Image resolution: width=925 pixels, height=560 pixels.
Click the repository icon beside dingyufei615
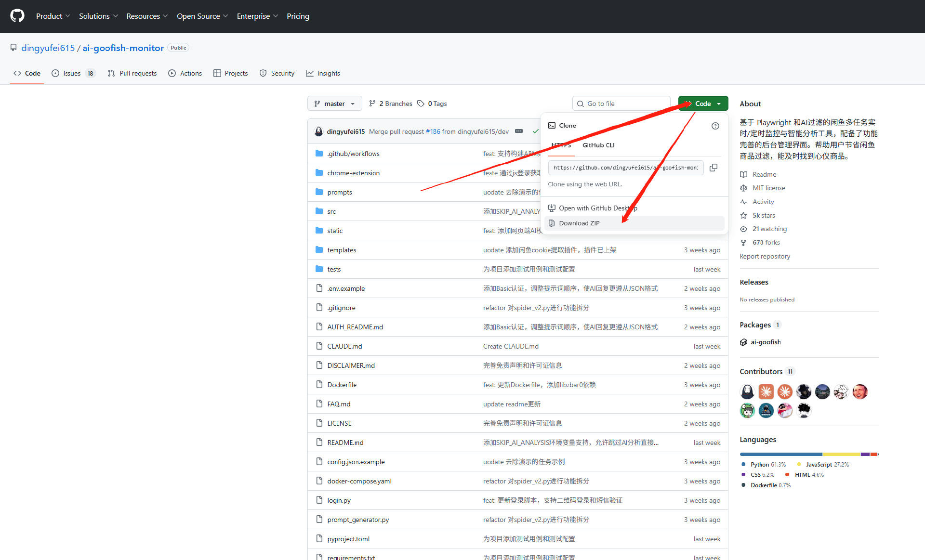tap(13, 48)
